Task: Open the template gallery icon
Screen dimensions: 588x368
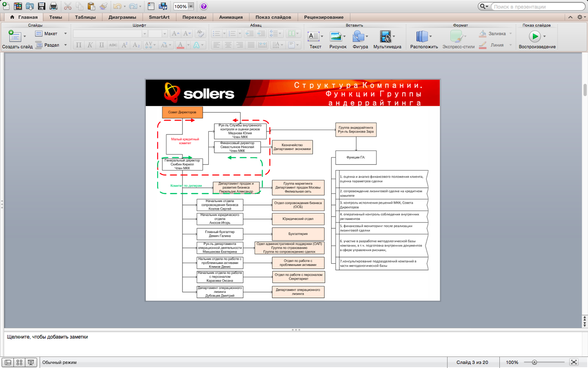Action: coord(18,6)
